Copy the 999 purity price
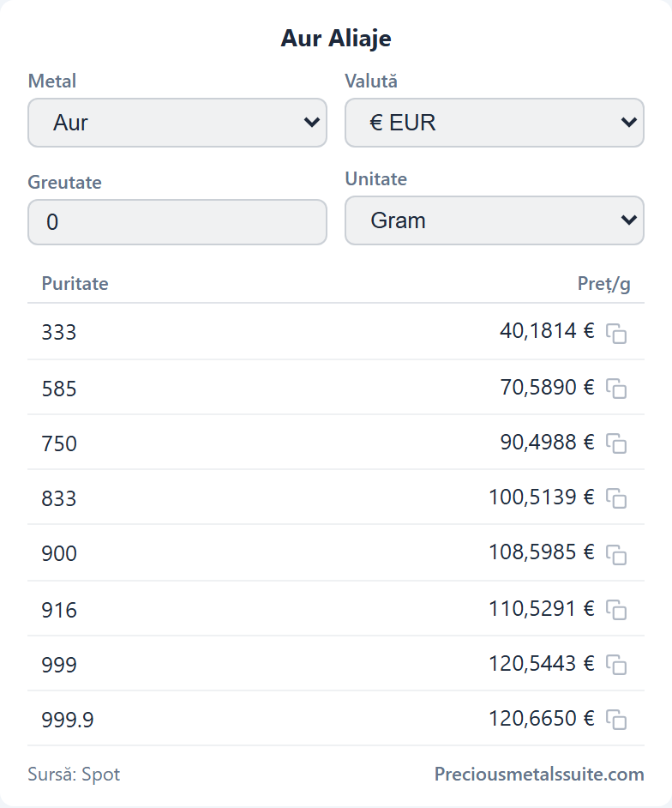This screenshot has width=672, height=808. pyautogui.click(x=616, y=665)
